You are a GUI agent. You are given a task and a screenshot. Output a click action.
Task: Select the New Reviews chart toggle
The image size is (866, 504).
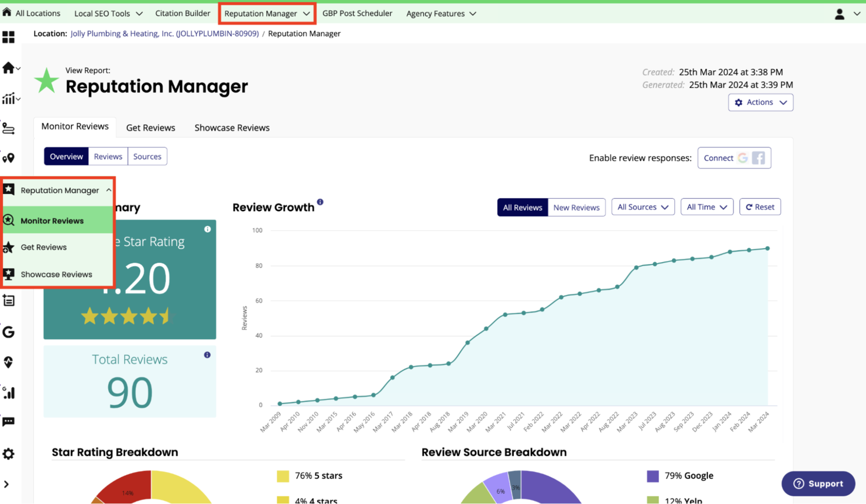pos(576,208)
